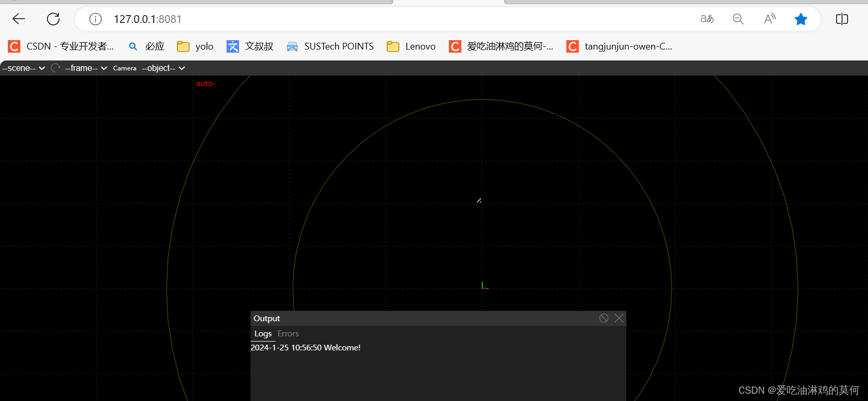
Task: Open the CSDN 专业开发者 bookmark
Action: point(61,46)
